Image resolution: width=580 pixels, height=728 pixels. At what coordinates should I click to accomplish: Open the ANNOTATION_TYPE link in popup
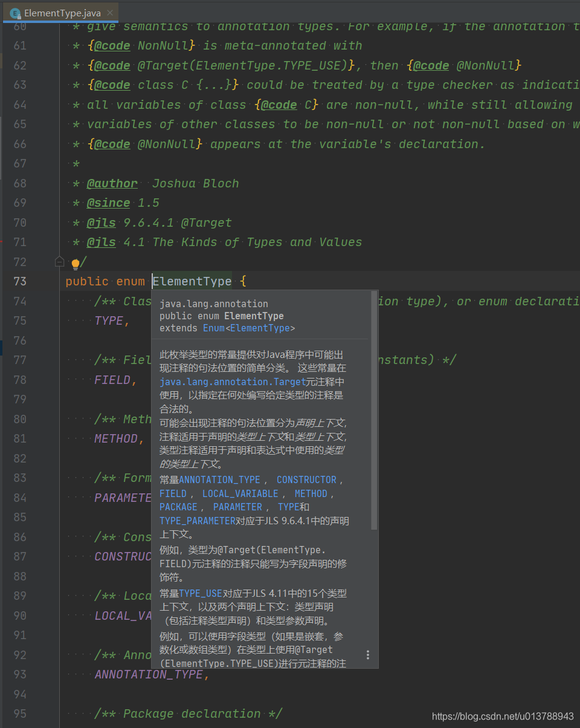[219, 480]
